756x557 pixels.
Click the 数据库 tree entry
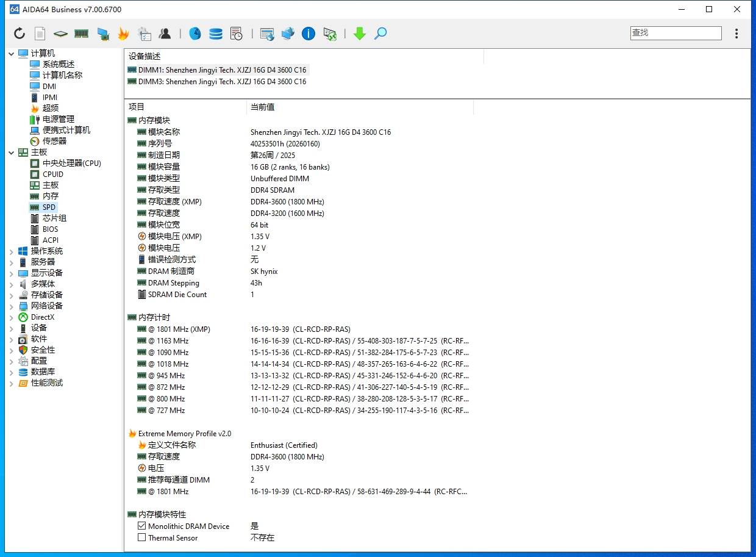pos(43,372)
